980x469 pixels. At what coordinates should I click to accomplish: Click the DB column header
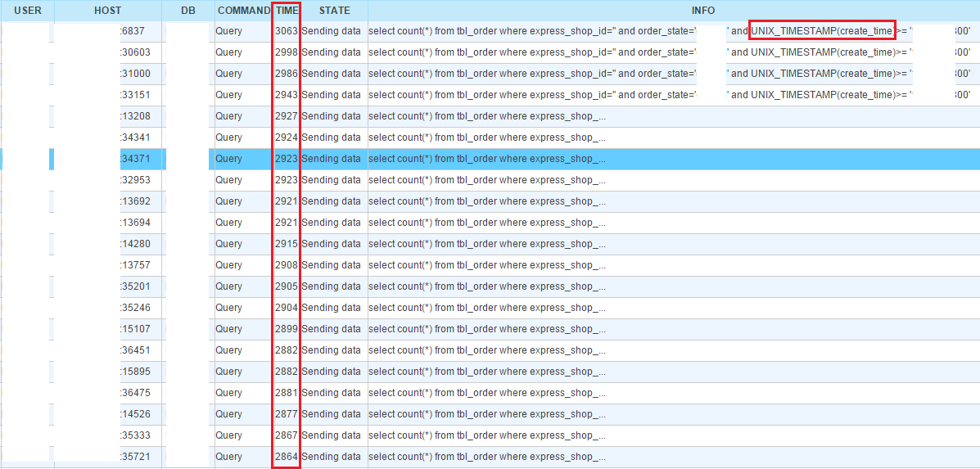pos(188,11)
